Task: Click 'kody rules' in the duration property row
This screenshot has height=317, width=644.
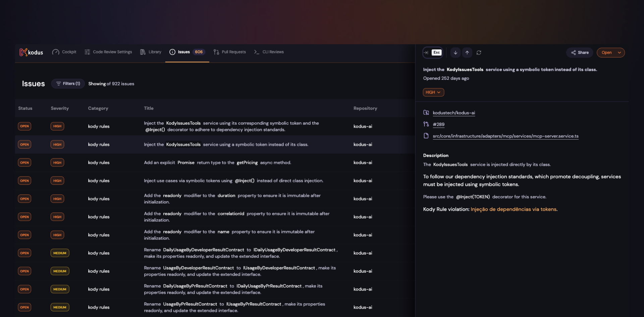Action: pyautogui.click(x=99, y=199)
